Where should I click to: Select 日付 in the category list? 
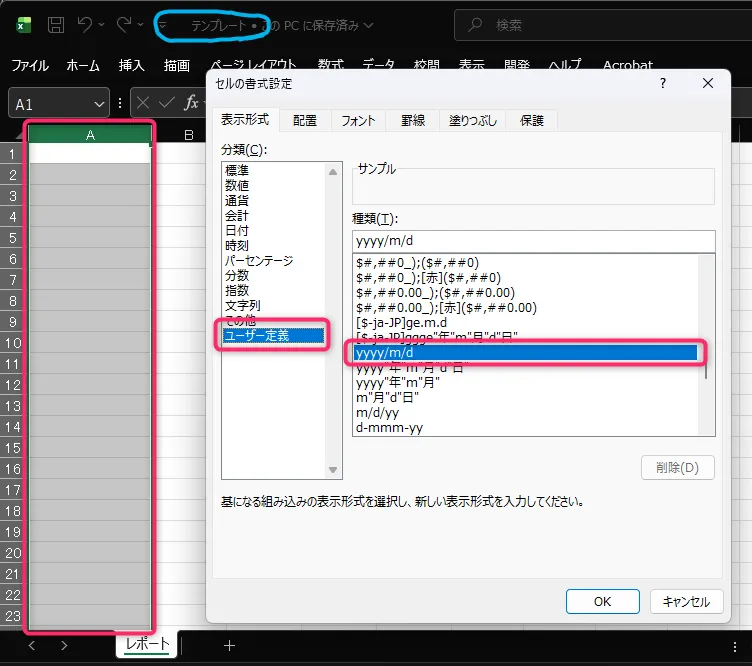click(237, 231)
